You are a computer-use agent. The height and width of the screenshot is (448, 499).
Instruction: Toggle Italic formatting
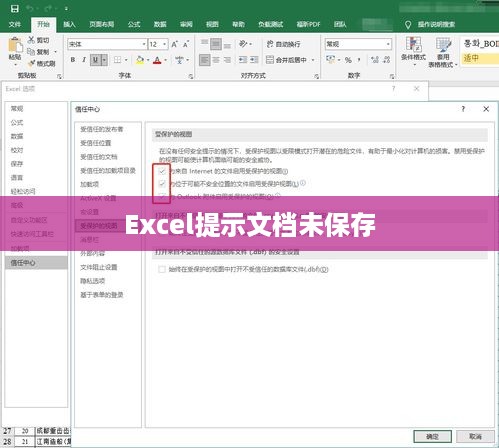[x=84, y=60]
